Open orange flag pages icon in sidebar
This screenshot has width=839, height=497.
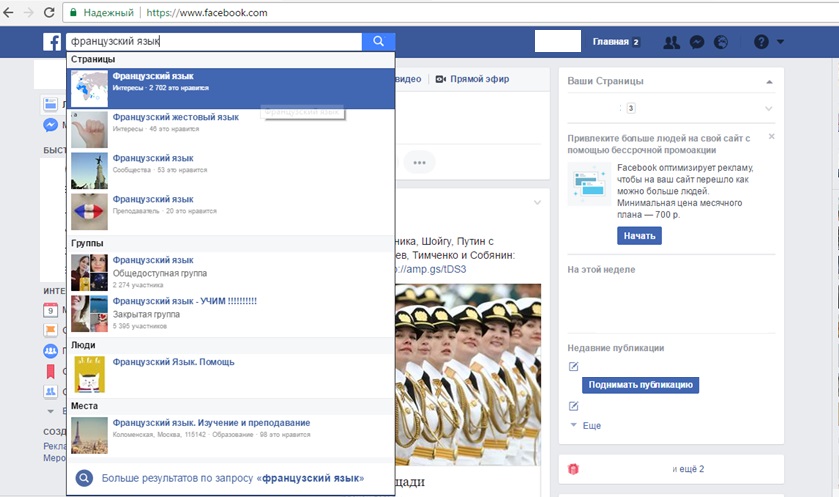50,330
